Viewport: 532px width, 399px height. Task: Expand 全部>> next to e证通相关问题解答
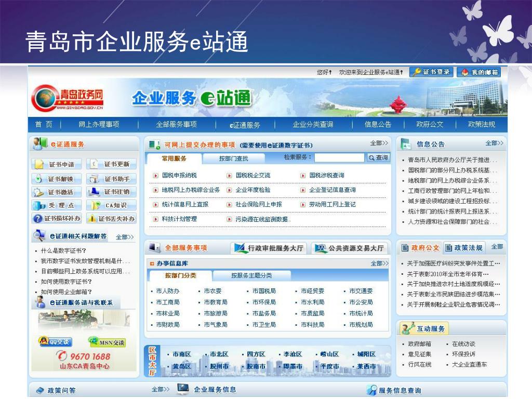coord(125,237)
